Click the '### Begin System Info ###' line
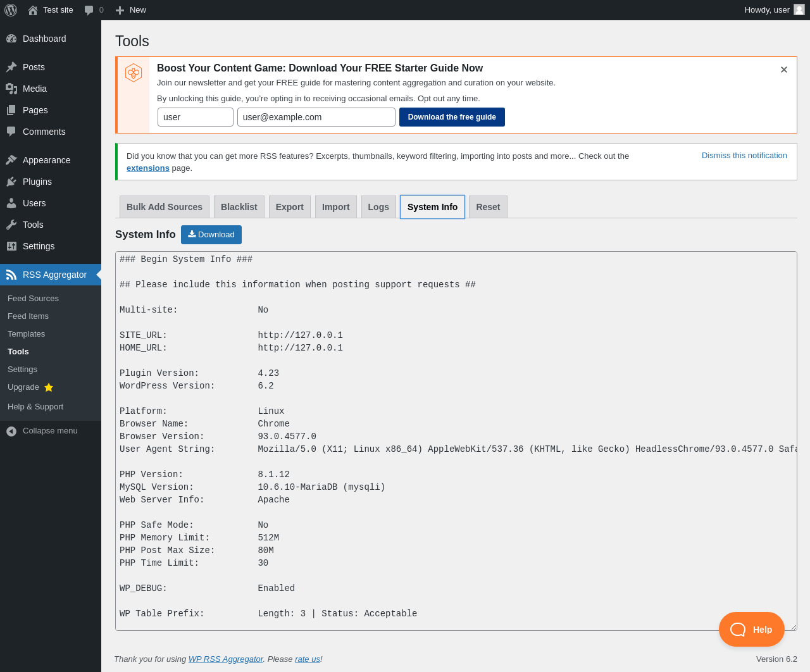This screenshot has height=672, width=810. 186,259
